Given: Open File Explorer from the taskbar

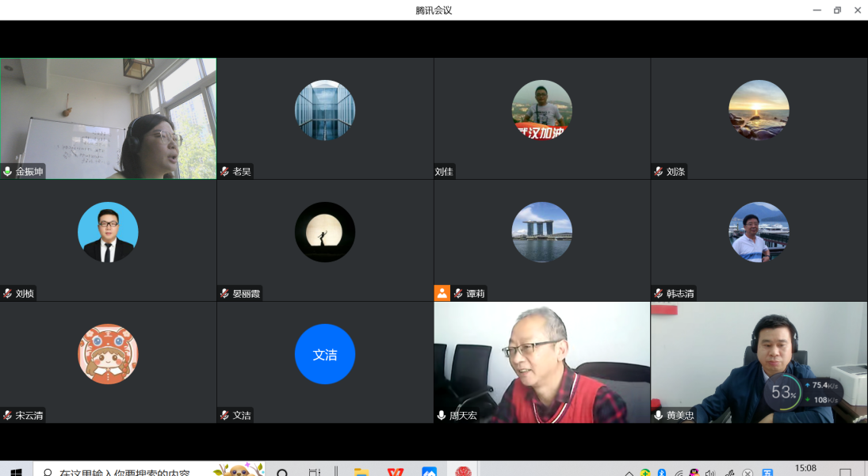Looking at the screenshot, I should tap(361, 472).
